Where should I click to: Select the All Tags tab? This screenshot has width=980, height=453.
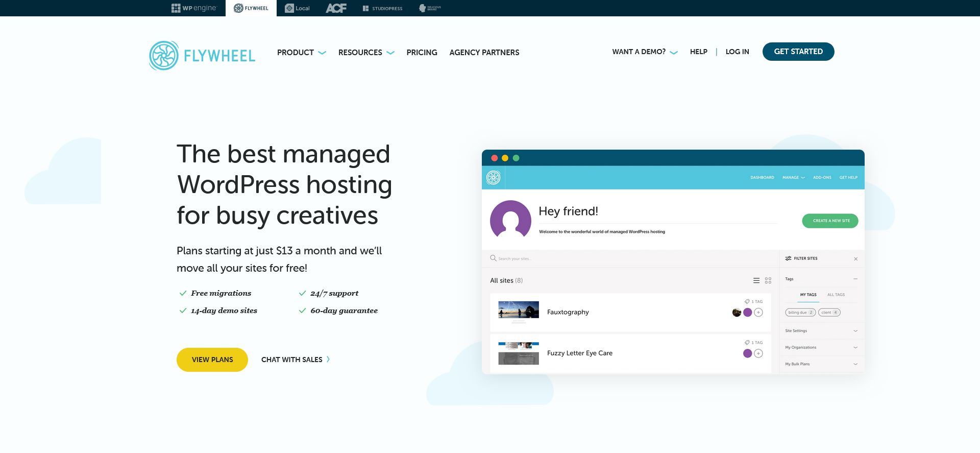click(x=836, y=295)
